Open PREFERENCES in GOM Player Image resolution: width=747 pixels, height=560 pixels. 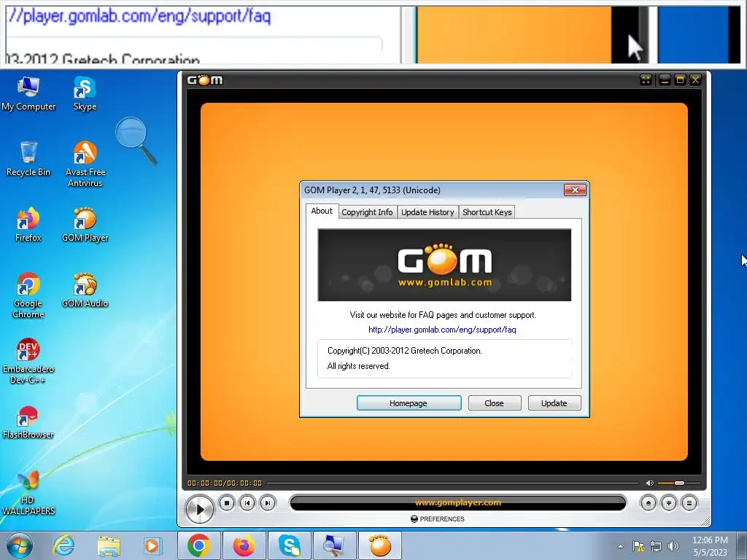pos(438,519)
